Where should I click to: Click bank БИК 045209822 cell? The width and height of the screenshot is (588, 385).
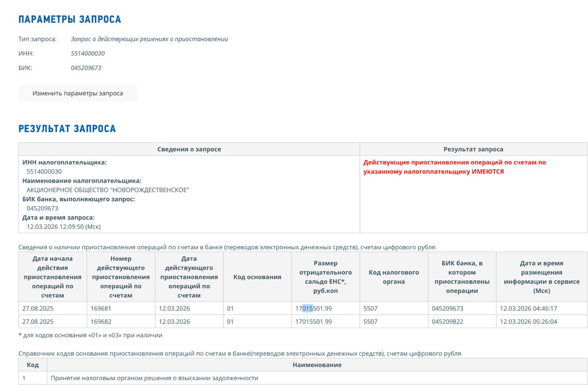coord(447,322)
